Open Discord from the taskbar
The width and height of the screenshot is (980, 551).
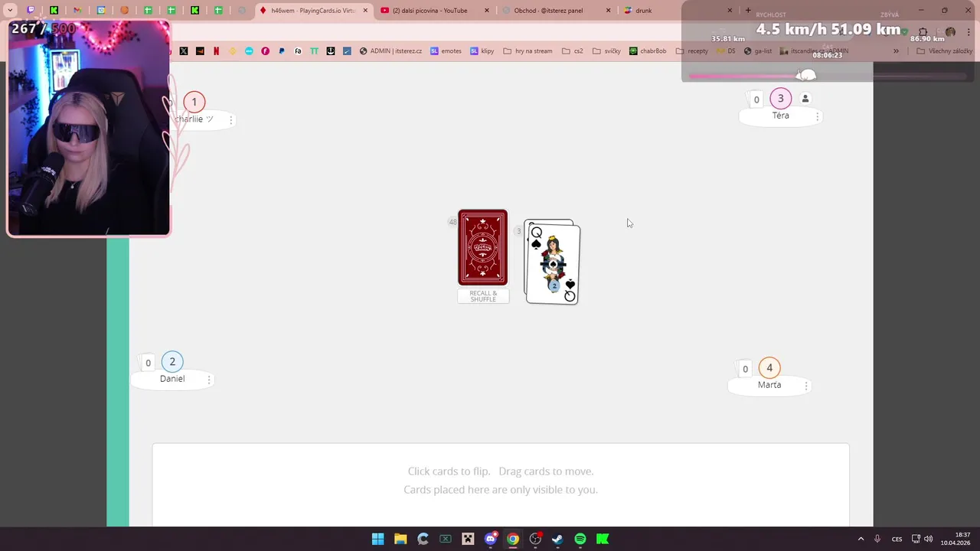pyautogui.click(x=491, y=539)
